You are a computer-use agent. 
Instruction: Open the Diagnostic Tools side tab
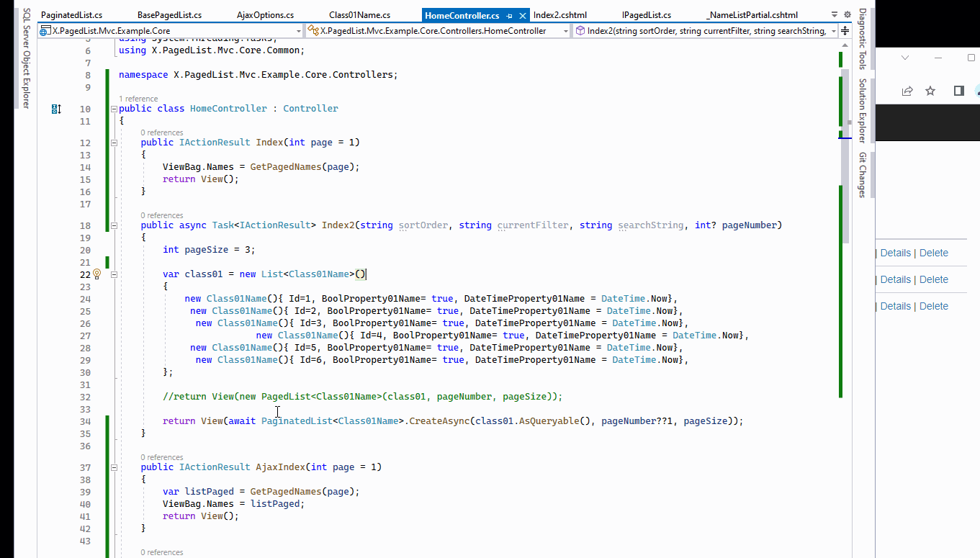pos(862,39)
